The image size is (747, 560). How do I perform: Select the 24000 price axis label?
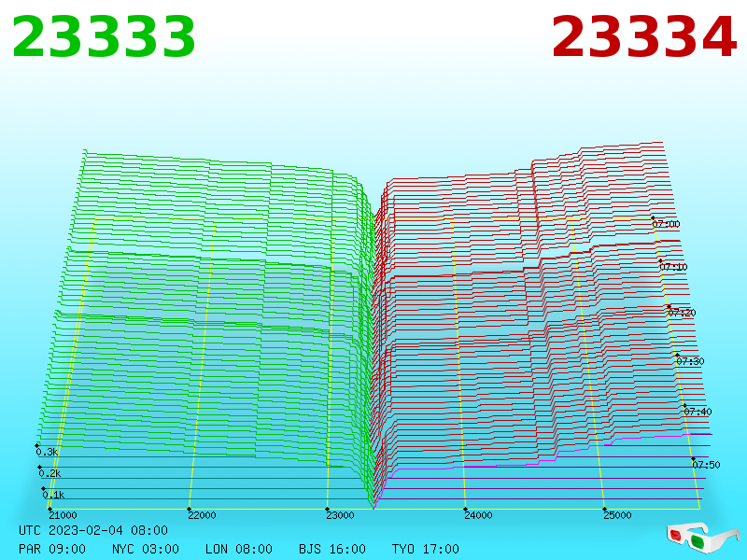click(478, 515)
